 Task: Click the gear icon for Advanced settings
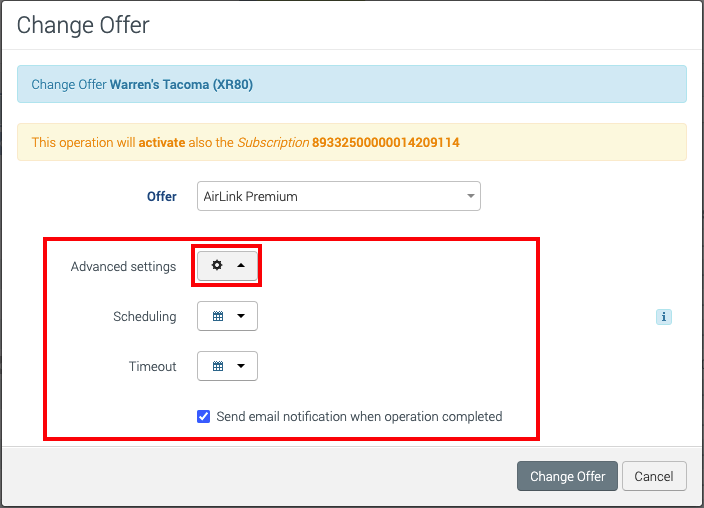(217, 266)
